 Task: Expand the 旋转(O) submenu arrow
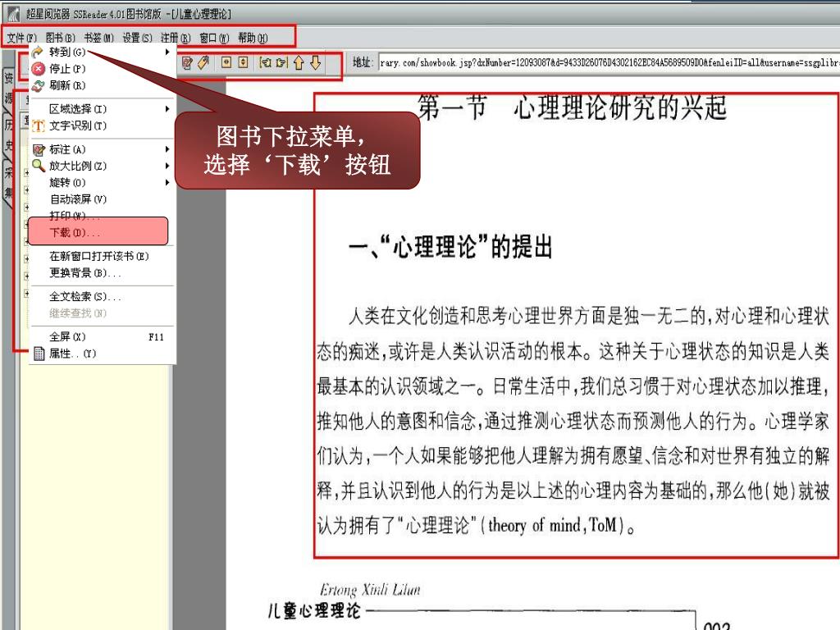pos(167,183)
